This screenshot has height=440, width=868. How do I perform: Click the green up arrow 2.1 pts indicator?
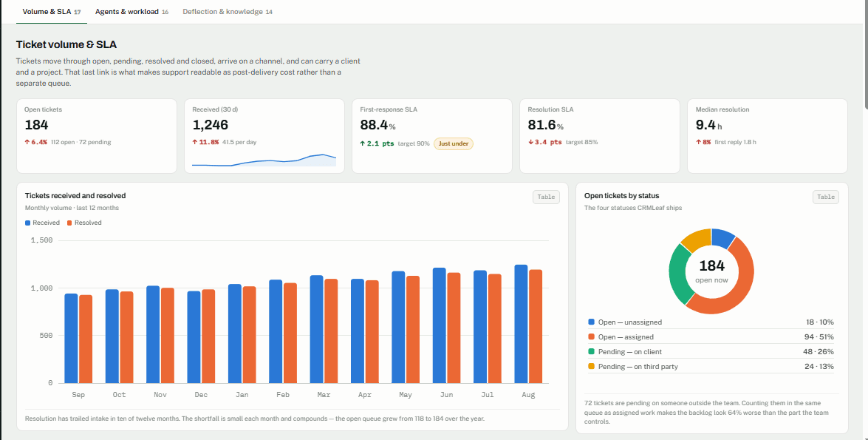click(x=377, y=143)
